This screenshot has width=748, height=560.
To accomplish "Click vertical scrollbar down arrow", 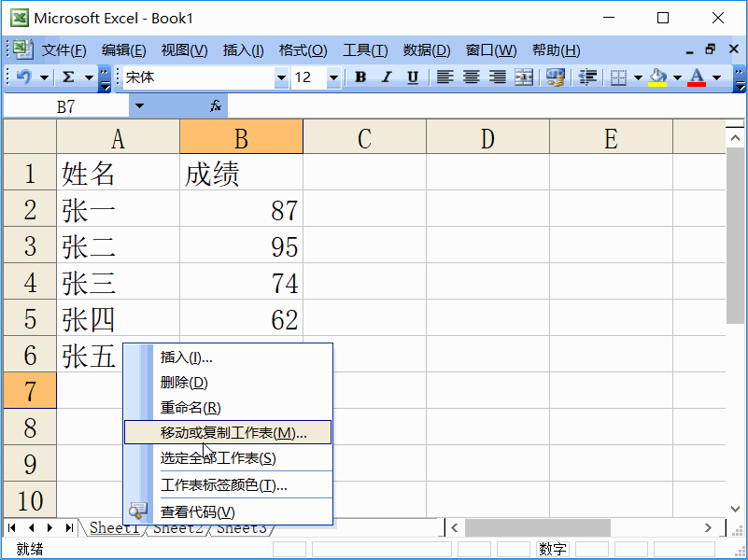I will [735, 509].
